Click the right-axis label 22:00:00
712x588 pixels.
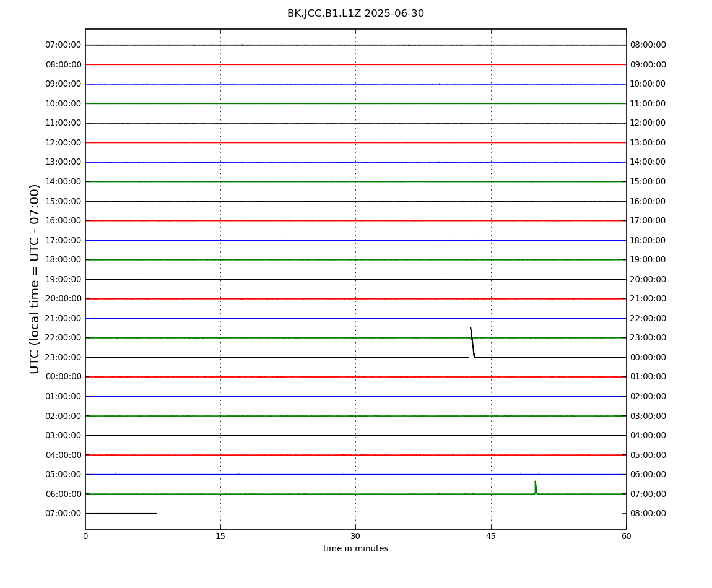click(648, 318)
